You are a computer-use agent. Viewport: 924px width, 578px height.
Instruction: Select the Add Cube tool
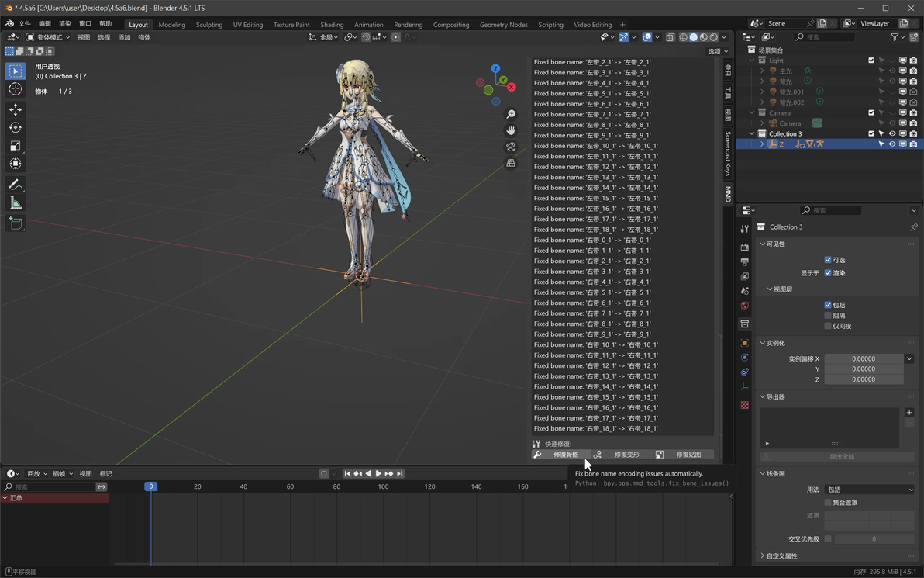pos(16,223)
